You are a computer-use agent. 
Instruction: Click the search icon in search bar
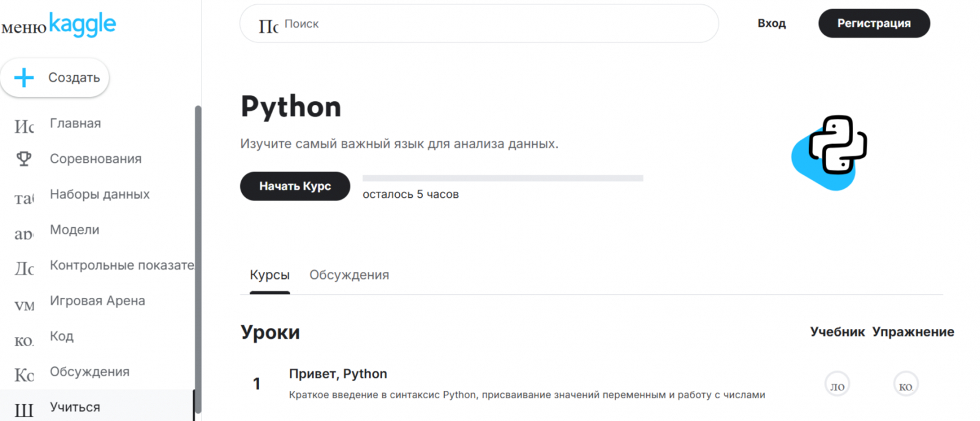[268, 26]
